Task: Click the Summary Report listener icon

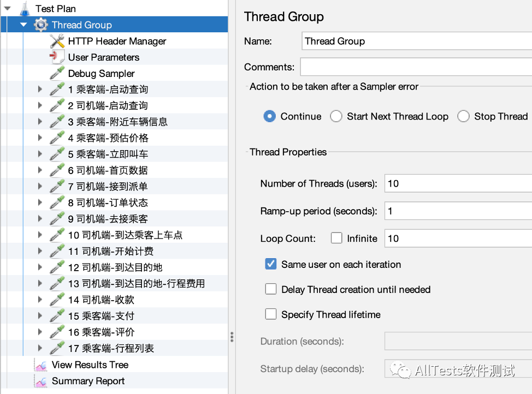Action: click(41, 381)
